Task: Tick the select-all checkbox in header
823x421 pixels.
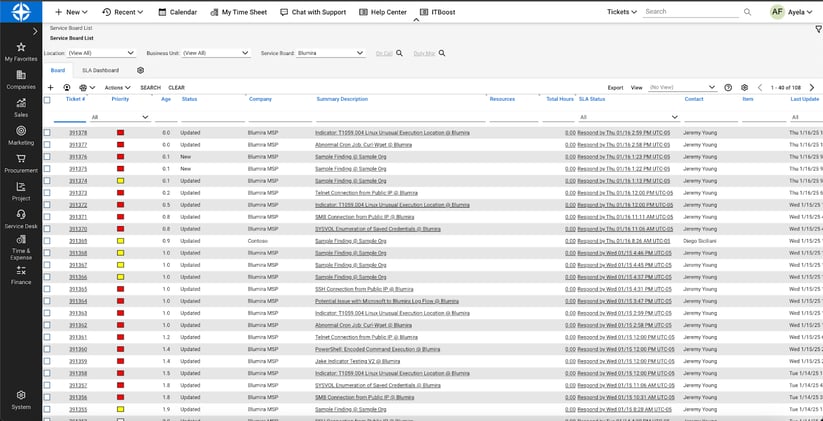Action: click(x=47, y=99)
